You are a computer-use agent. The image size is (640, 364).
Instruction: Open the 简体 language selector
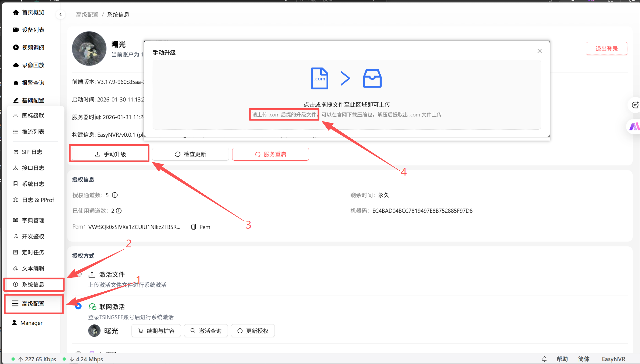tap(584, 359)
